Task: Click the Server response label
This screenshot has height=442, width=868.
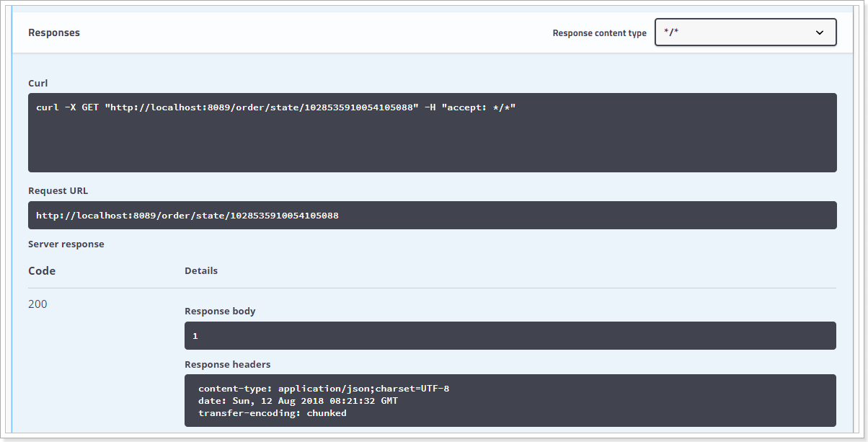Action: pos(66,244)
